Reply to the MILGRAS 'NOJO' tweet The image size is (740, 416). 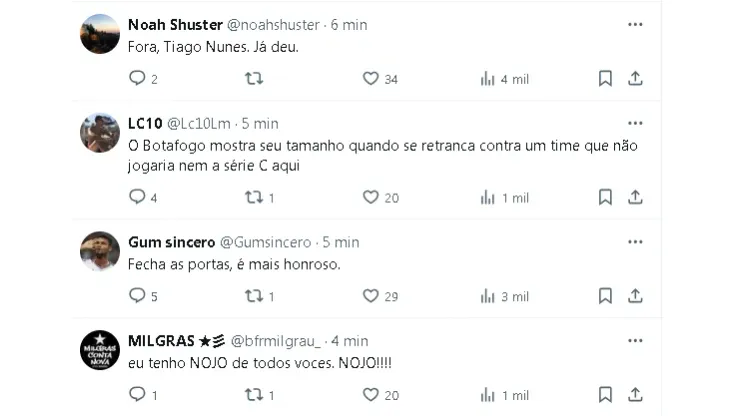pos(138,395)
